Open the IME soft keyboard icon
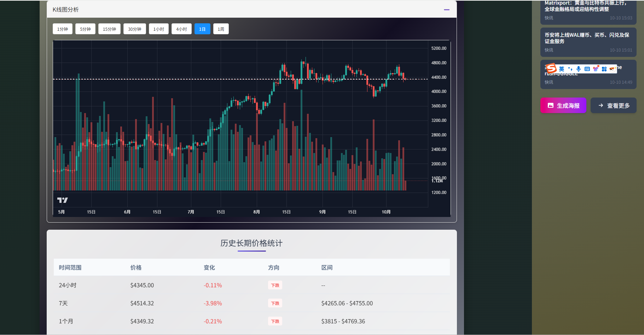This screenshot has width=644, height=335. coord(587,69)
